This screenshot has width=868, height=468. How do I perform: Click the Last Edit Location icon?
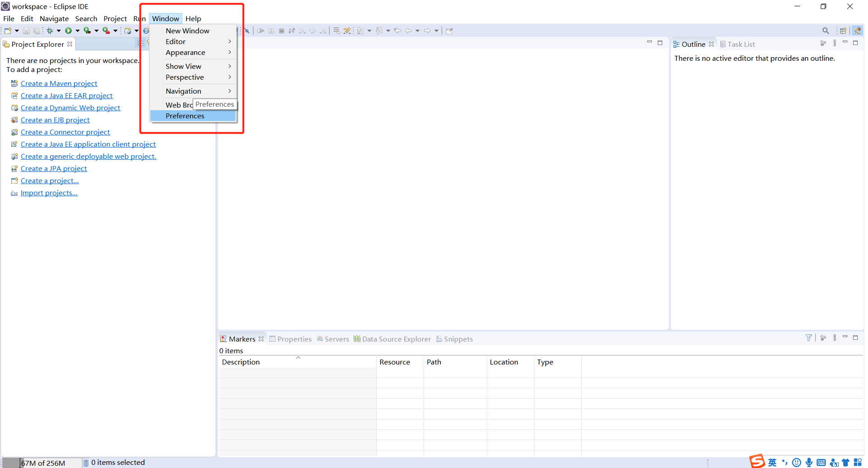coord(398,31)
